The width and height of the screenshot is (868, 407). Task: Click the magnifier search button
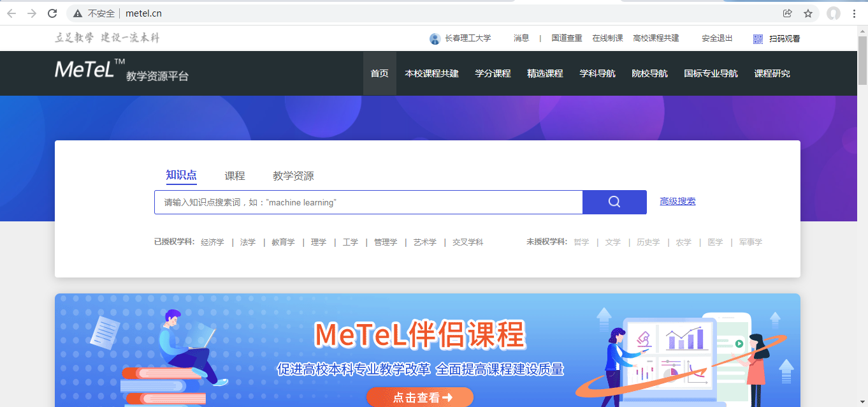coord(614,202)
